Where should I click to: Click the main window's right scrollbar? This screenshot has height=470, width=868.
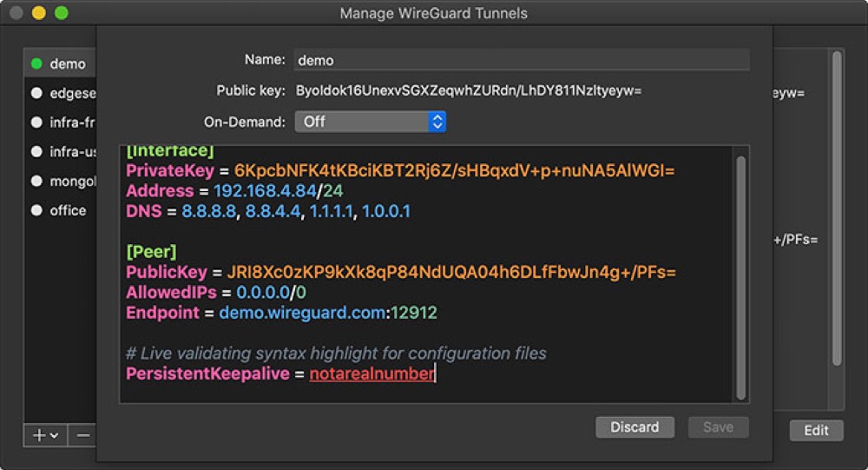coord(837,209)
